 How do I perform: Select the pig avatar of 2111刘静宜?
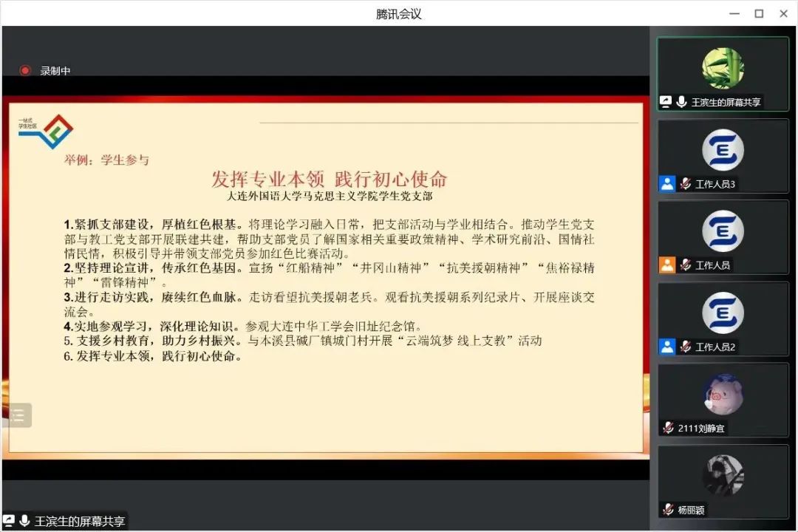point(722,394)
